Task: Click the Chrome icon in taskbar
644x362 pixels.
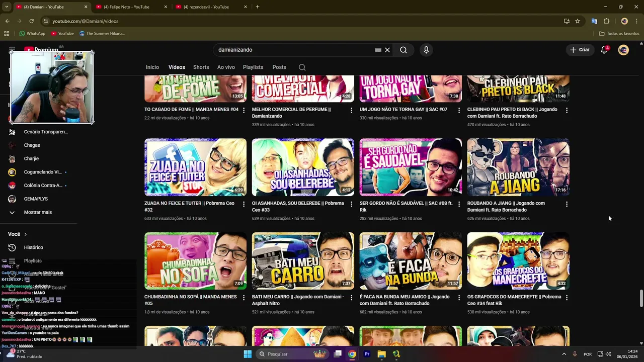Action: click(x=352, y=354)
